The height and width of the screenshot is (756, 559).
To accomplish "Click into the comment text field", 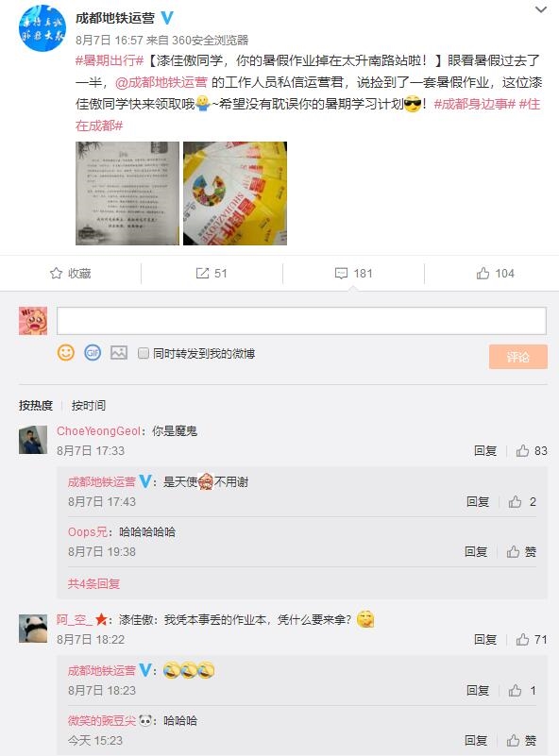I will point(301,321).
